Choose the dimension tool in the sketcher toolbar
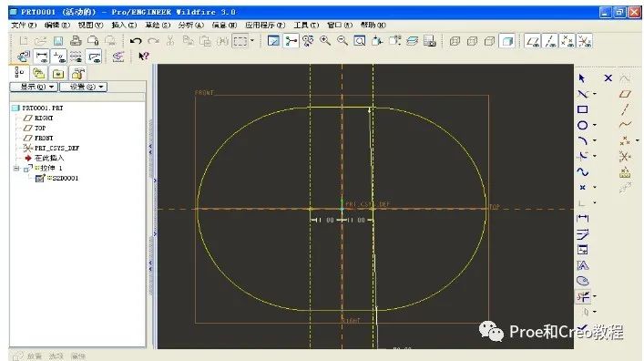The width and height of the screenshot is (644, 361). pos(582,218)
